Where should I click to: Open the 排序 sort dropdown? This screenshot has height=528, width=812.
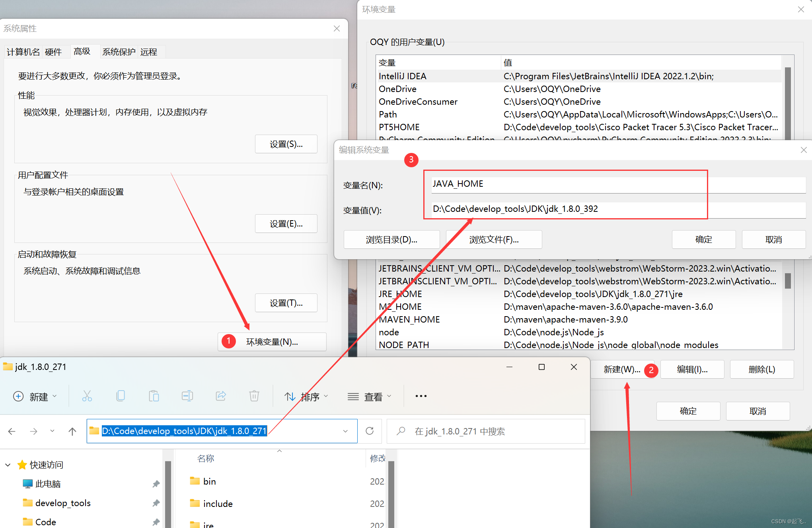pyautogui.click(x=306, y=397)
